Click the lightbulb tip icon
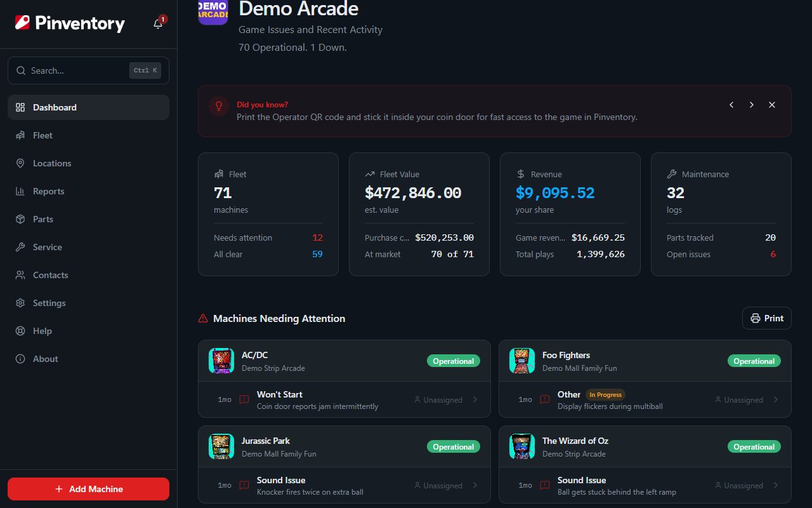This screenshot has width=812, height=508. [x=219, y=106]
